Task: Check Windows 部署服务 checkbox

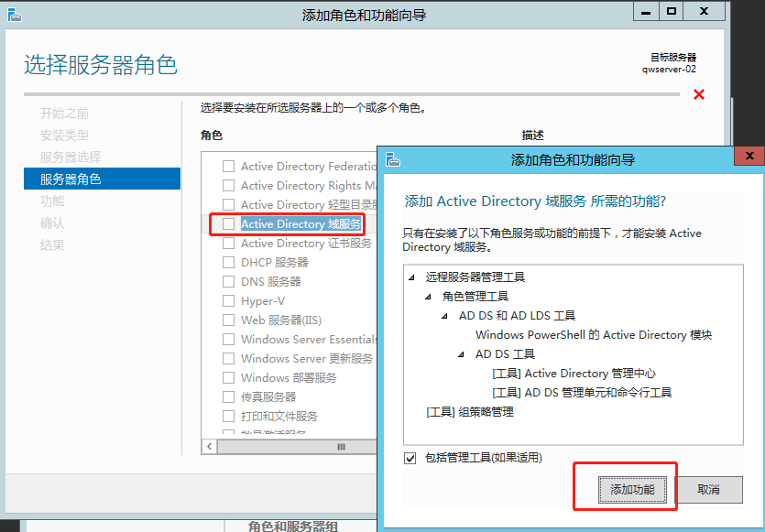Action: [228, 377]
